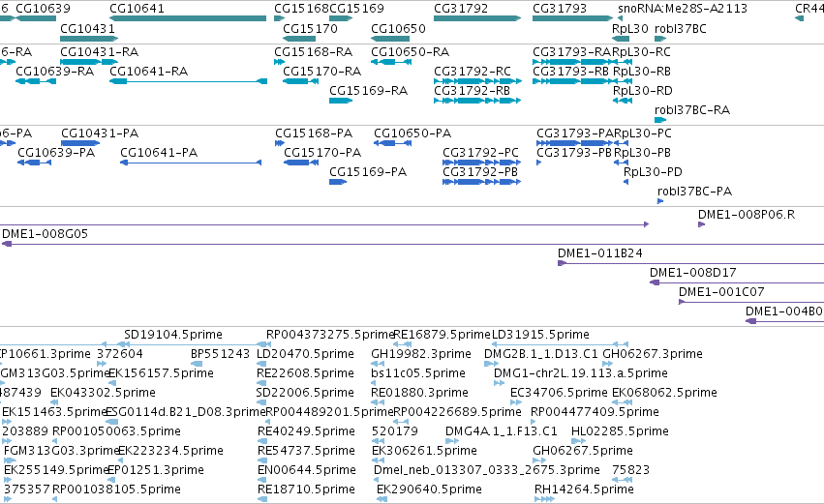Open the DME1-011B24 clone label
The width and height of the screenshot is (824, 504).
(x=600, y=253)
